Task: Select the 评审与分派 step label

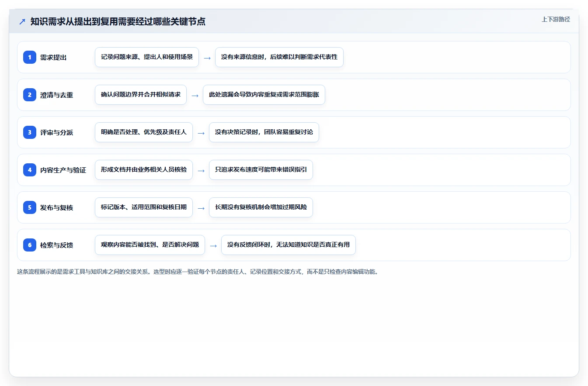Action: 56,132
